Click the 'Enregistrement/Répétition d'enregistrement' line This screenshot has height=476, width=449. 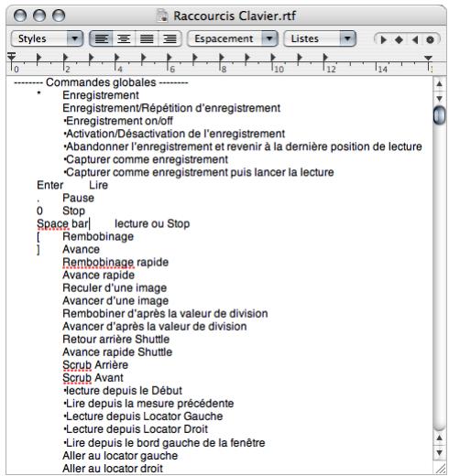(x=171, y=108)
